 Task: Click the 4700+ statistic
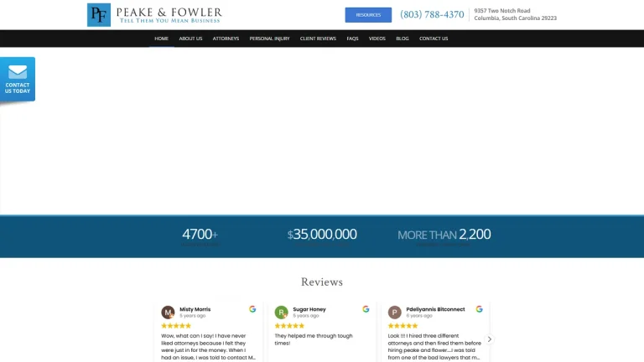pos(200,234)
